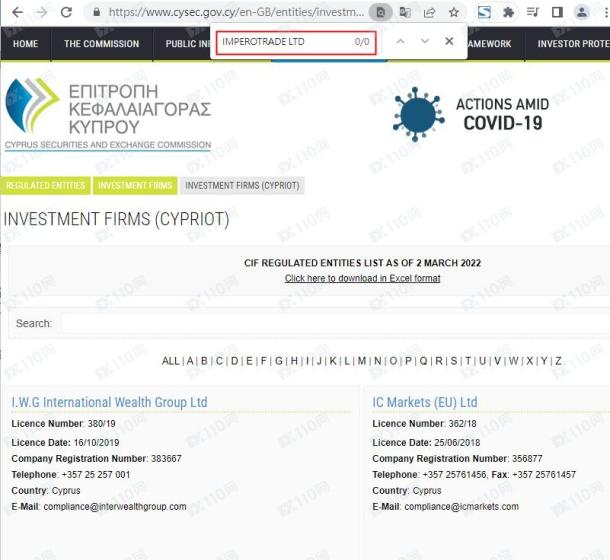Filter entities by letter M
This screenshot has height=560, width=610.
click(362, 361)
